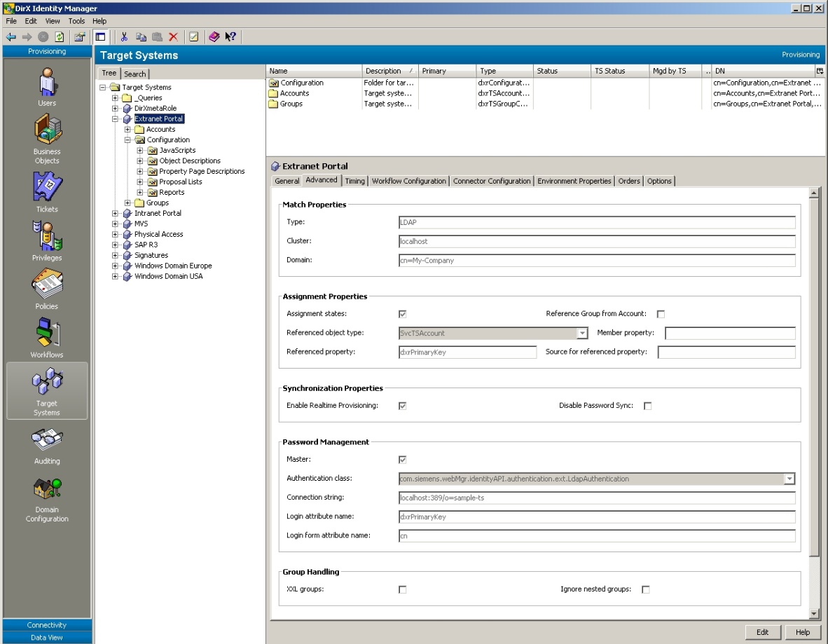Enable the Reference Group from Account checkbox
The image size is (828, 644).
[x=661, y=314]
